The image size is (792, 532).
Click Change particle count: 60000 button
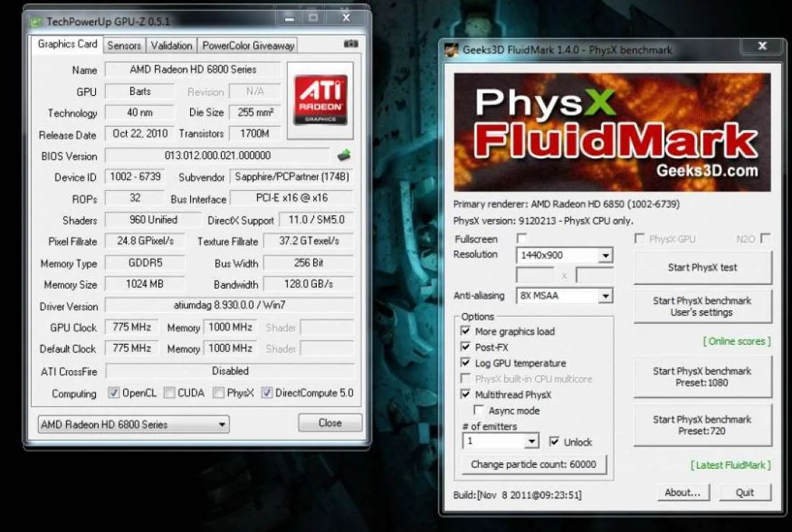[534, 464]
